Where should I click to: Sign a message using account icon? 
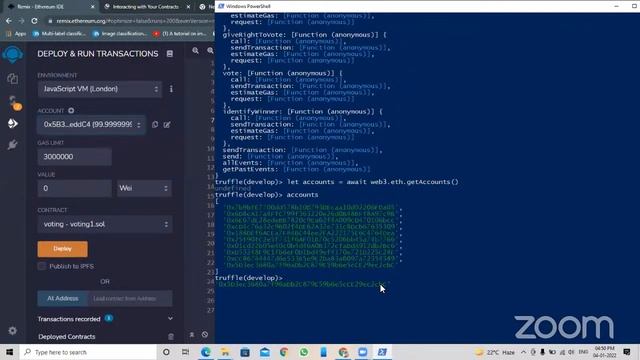(x=167, y=124)
